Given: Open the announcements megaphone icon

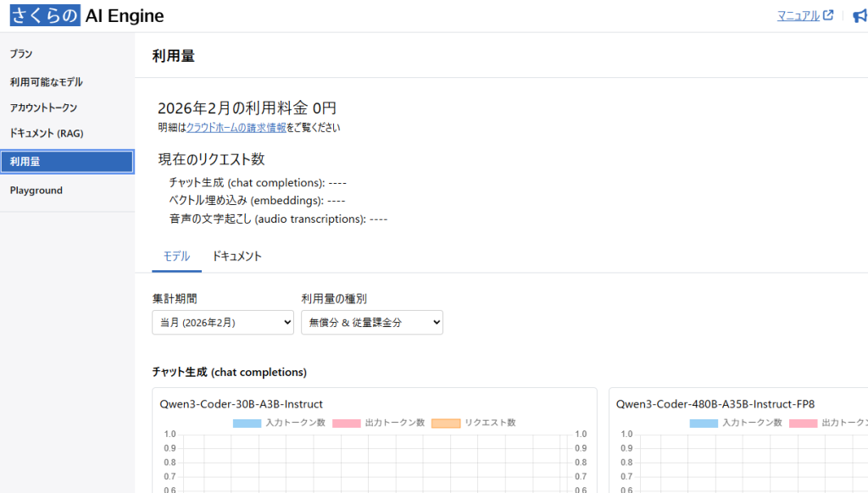Looking at the screenshot, I should (x=860, y=15).
